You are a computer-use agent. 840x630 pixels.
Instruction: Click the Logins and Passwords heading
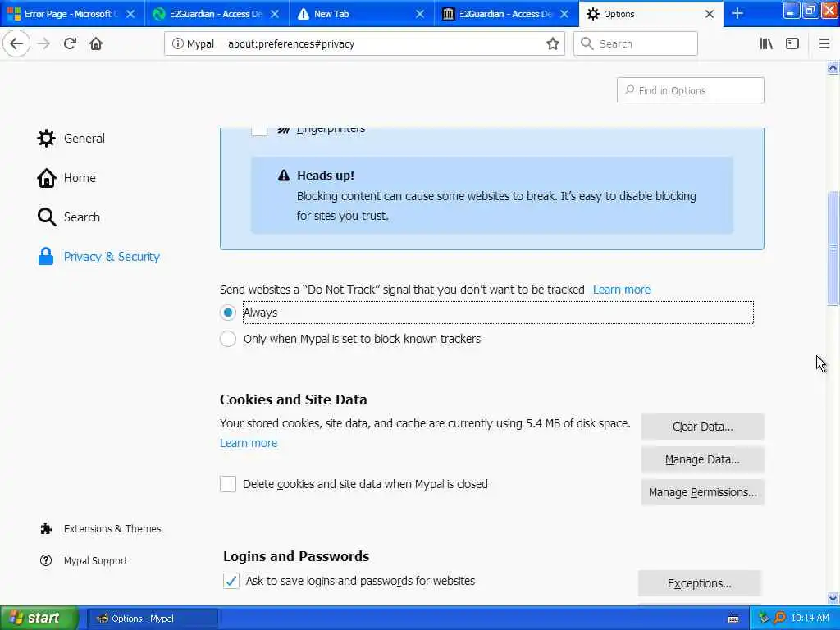[295, 556]
